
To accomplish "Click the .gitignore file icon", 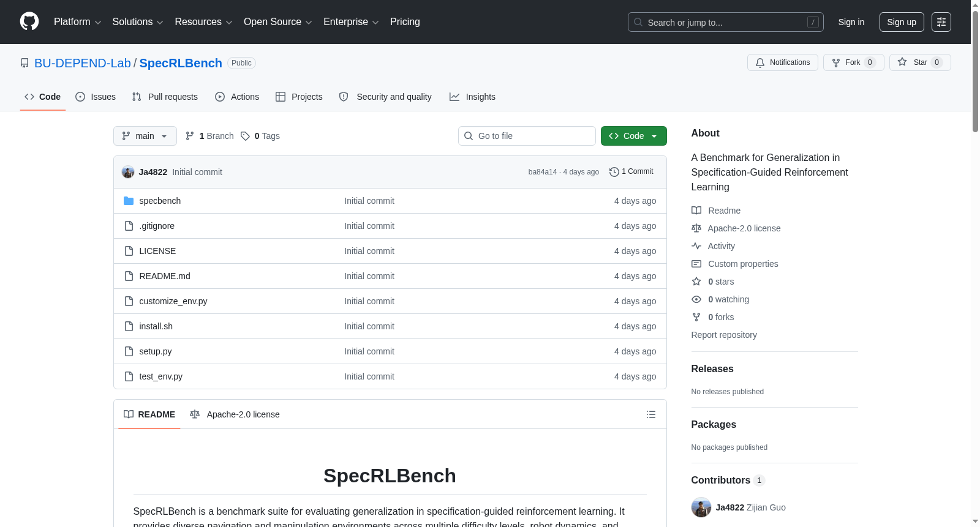I will 129,226.
